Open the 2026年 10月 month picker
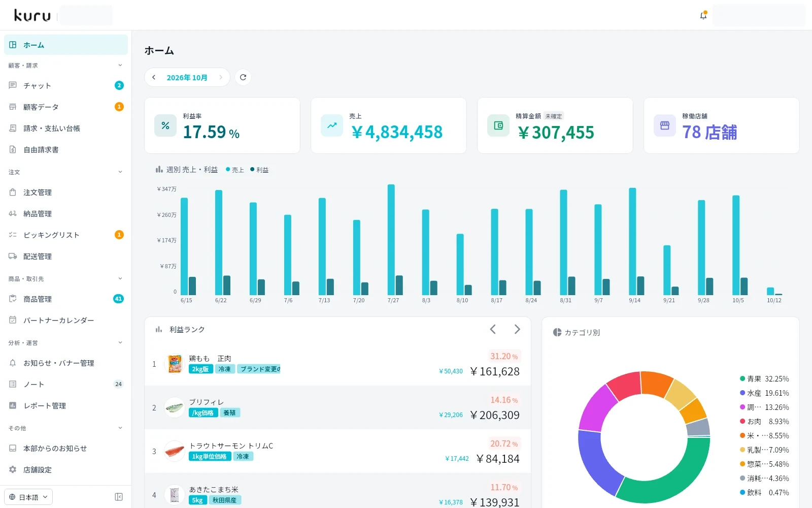The image size is (812, 508). point(187,77)
